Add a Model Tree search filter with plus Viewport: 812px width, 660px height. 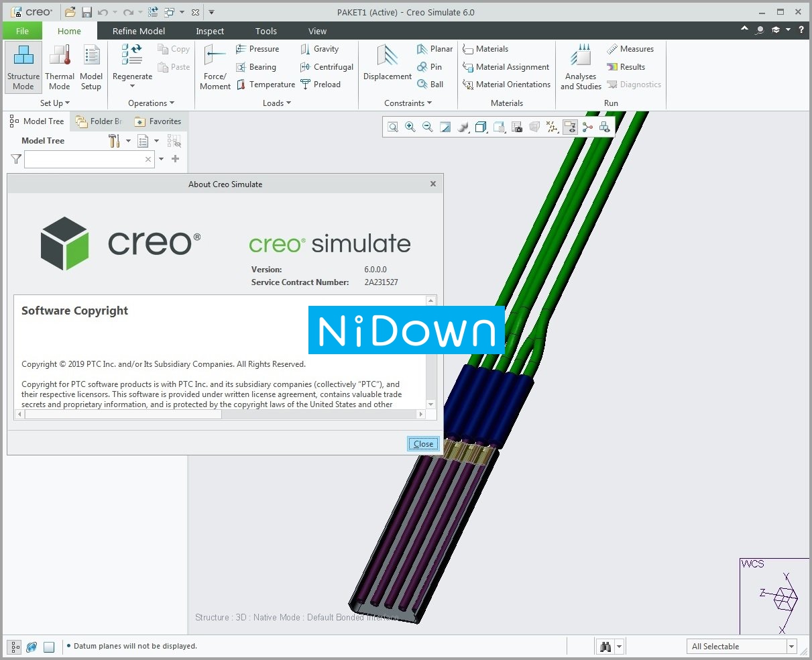[176, 159]
